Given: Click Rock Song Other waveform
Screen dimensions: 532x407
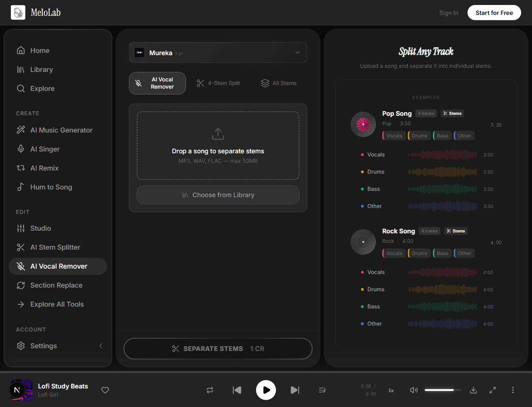Looking at the screenshot, I should click(x=442, y=324).
